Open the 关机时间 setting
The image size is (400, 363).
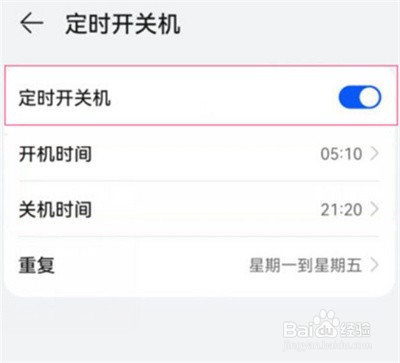tap(200, 209)
